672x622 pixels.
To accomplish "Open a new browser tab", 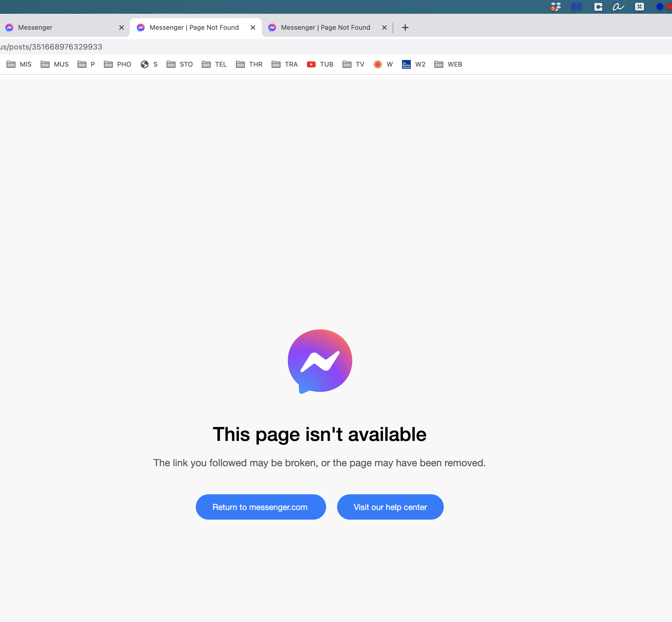I will tap(405, 28).
